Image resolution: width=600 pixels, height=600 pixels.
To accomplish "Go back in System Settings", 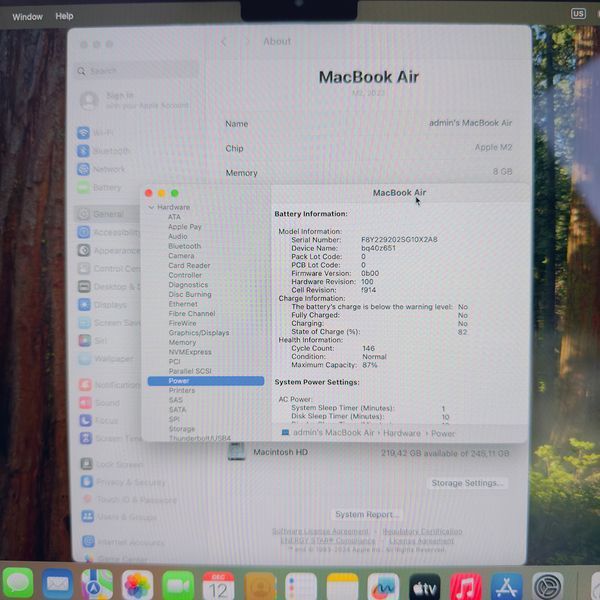I will [x=223, y=42].
